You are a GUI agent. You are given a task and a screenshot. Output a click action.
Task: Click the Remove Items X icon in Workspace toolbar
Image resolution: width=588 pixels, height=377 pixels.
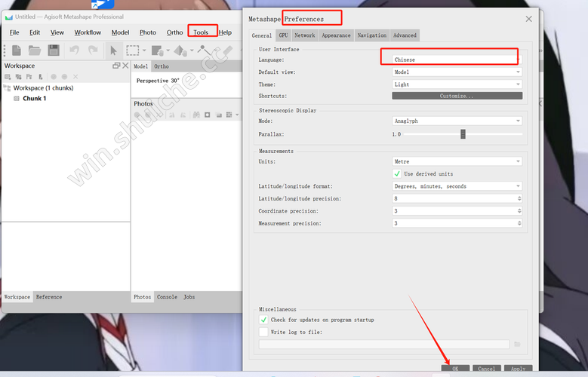[x=75, y=76]
